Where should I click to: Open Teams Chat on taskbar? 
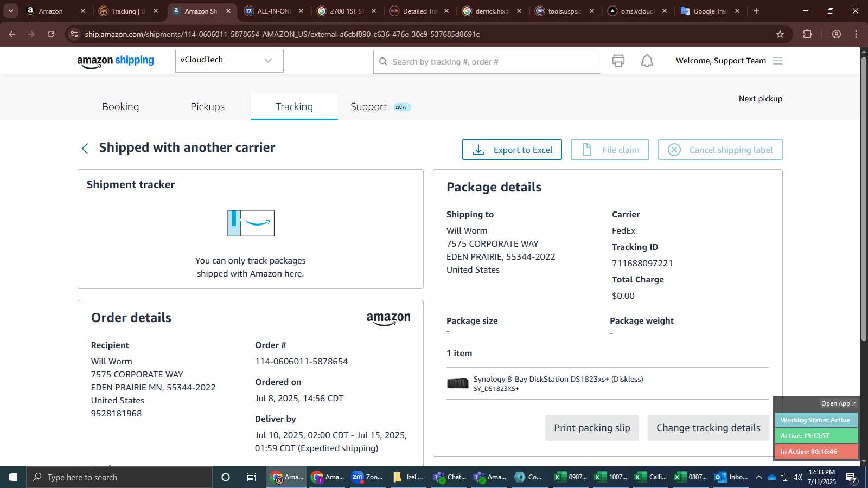pos(449,477)
